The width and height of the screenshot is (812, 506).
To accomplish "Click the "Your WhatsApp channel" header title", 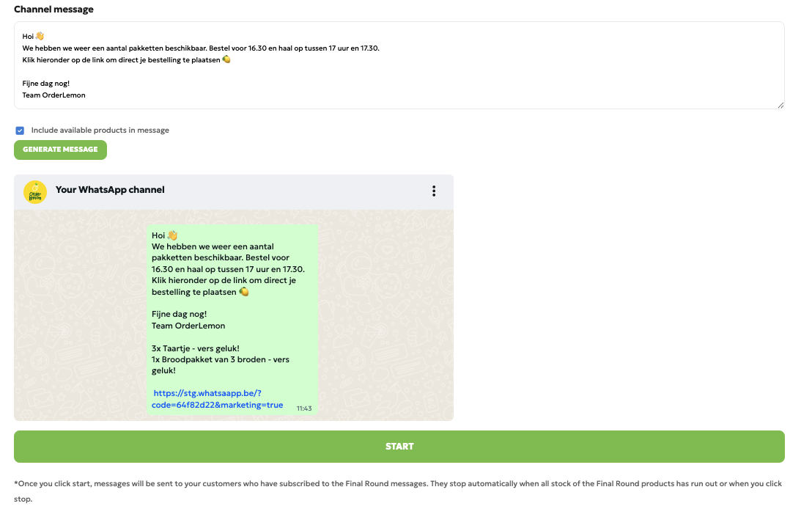I will [x=110, y=190].
